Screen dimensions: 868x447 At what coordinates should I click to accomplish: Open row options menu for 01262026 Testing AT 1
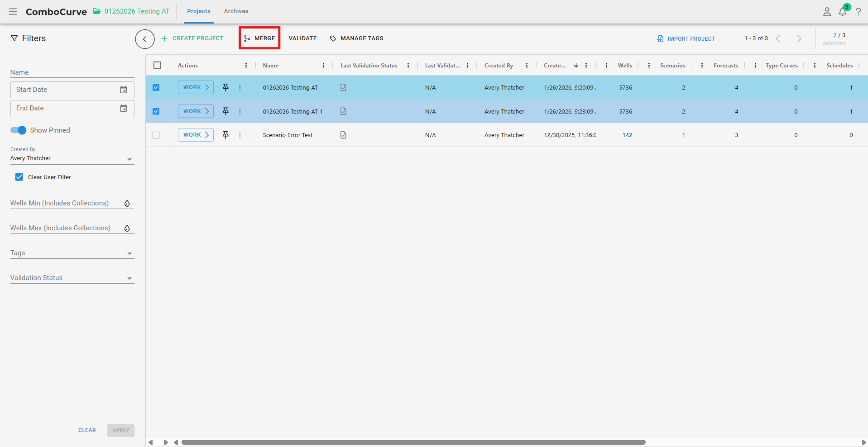pyautogui.click(x=240, y=111)
